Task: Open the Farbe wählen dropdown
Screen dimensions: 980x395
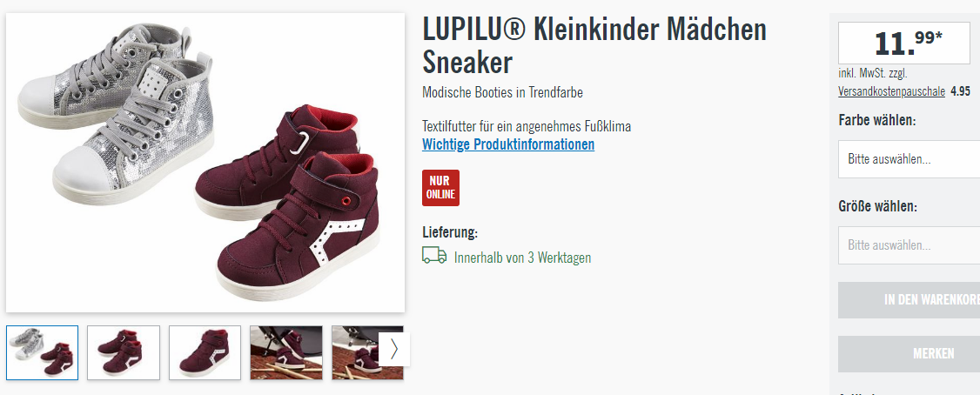Action: [910, 158]
